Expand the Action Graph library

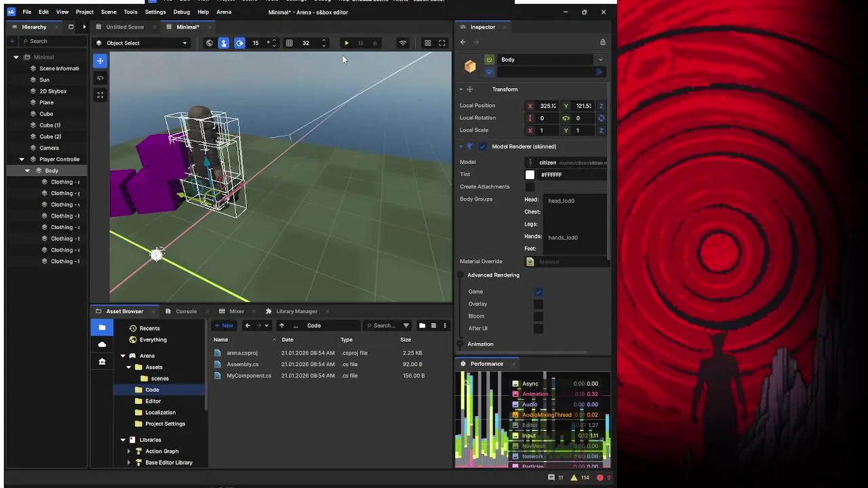click(x=128, y=451)
